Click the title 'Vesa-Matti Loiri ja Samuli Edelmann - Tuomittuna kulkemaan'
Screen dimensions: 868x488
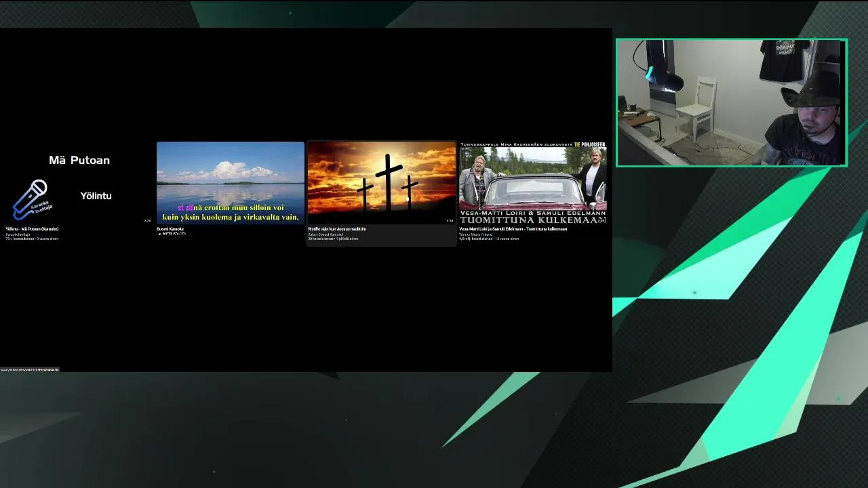click(x=513, y=229)
